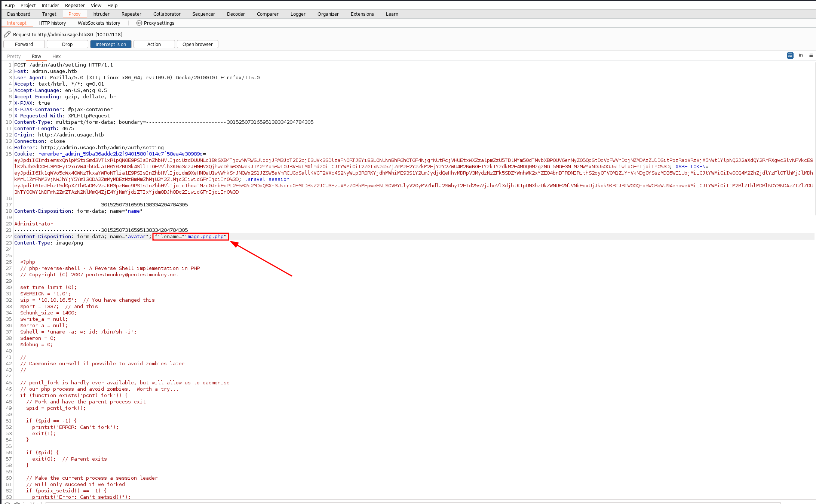Open the Extensions tab
Image resolution: width=816 pixels, height=504 pixels.
tap(362, 14)
